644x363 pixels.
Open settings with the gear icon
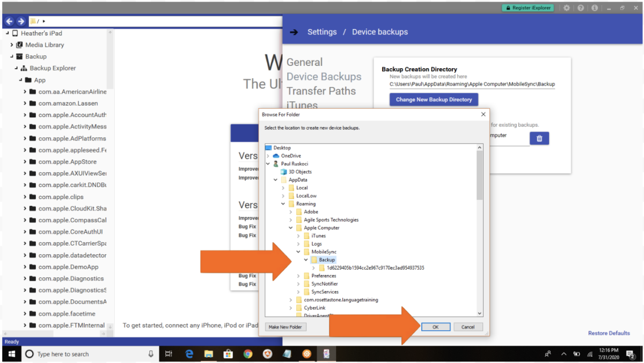click(x=567, y=8)
